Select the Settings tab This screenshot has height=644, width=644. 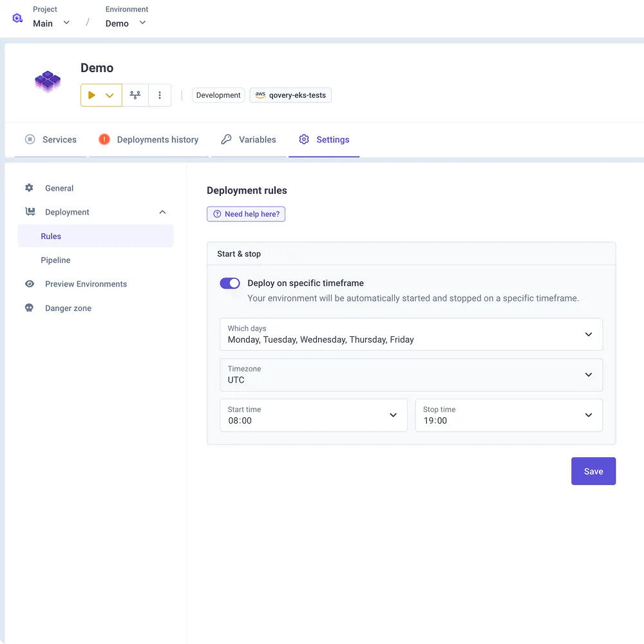pyautogui.click(x=324, y=140)
